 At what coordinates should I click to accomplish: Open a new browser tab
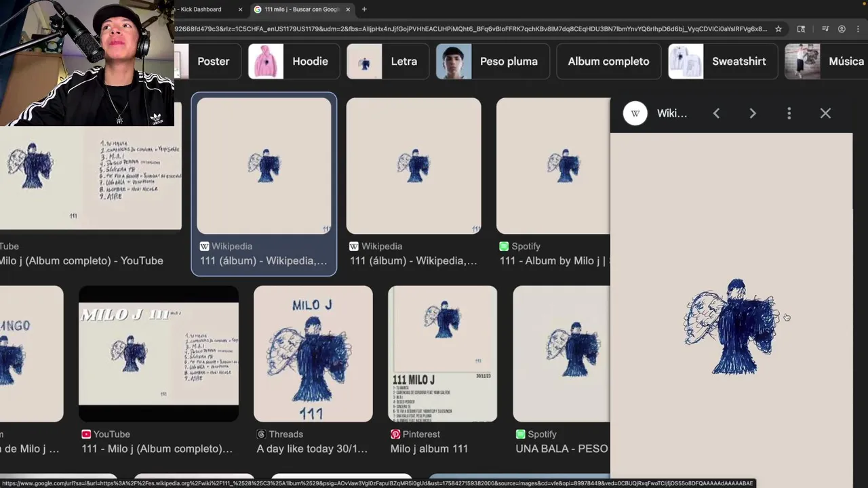click(x=364, y=9)
